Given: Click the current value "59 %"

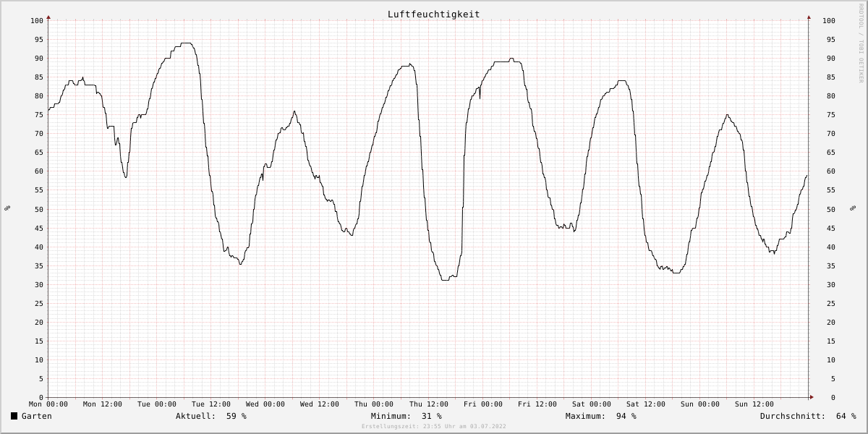Looking at the screenshot, I should (x=237, y=416).
